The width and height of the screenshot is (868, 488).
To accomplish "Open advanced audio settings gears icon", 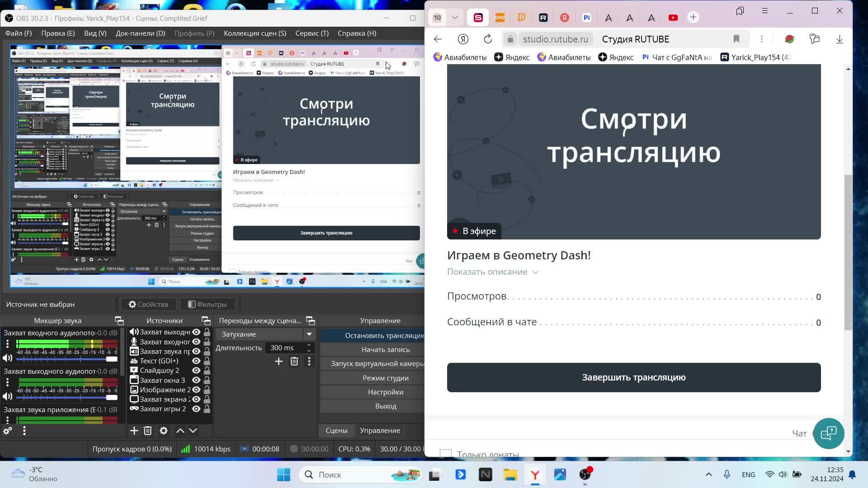I will pyautogui.click(x=8, y=431).
